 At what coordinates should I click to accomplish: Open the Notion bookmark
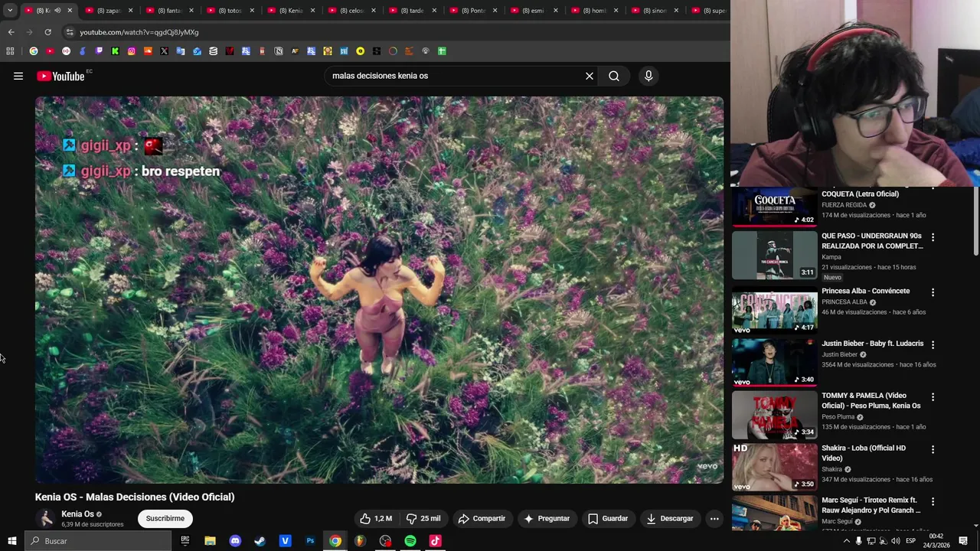click(x=279, y=51)
